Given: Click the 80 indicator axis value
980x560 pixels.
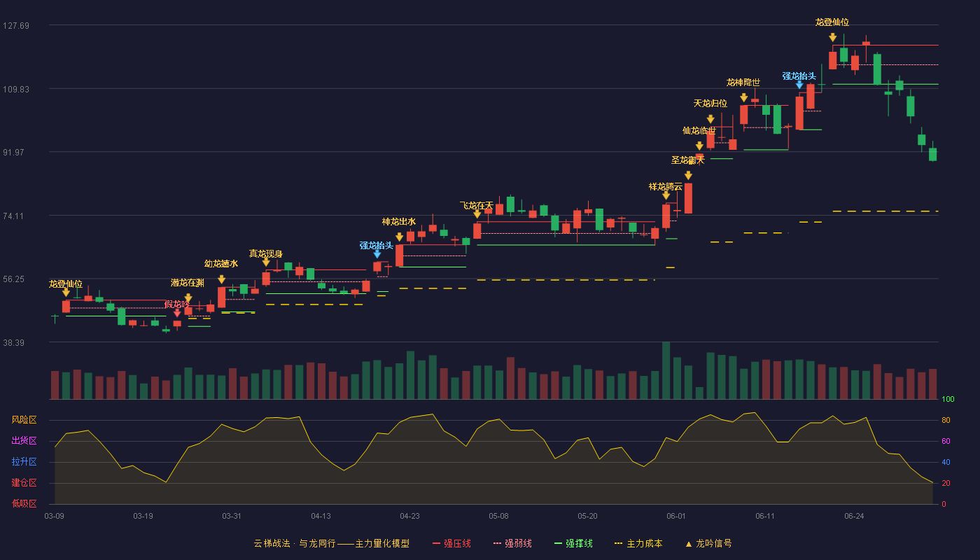Looking at the screenshot, I should point(945,421).
